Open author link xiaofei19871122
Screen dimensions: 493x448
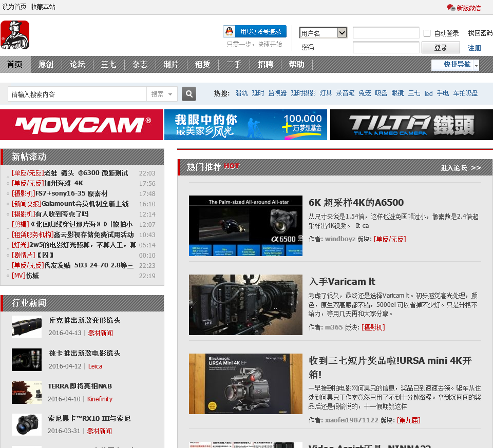[351, 420]
